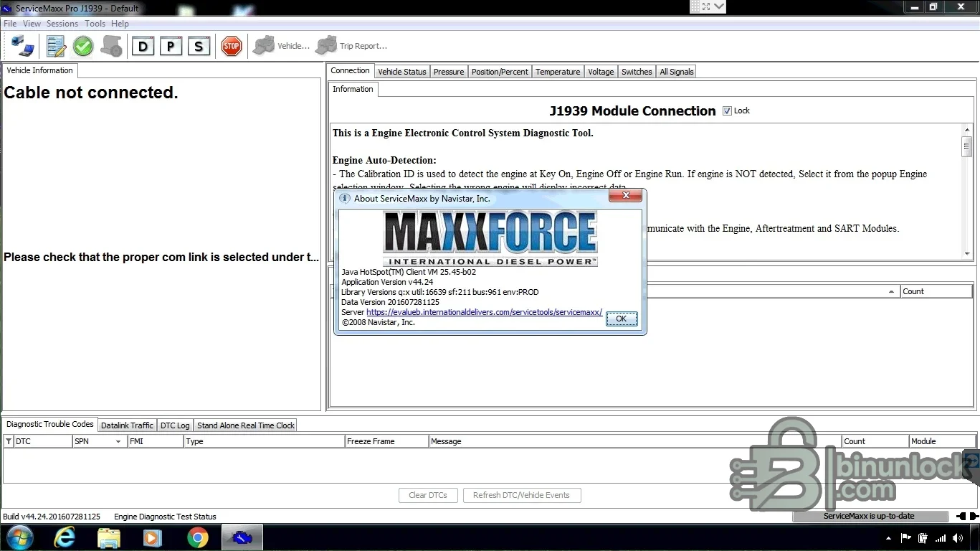This screenshot has height=551, width=980.
Task: Launch Internet Explorer from taskbar
Action: coord(65,537)
